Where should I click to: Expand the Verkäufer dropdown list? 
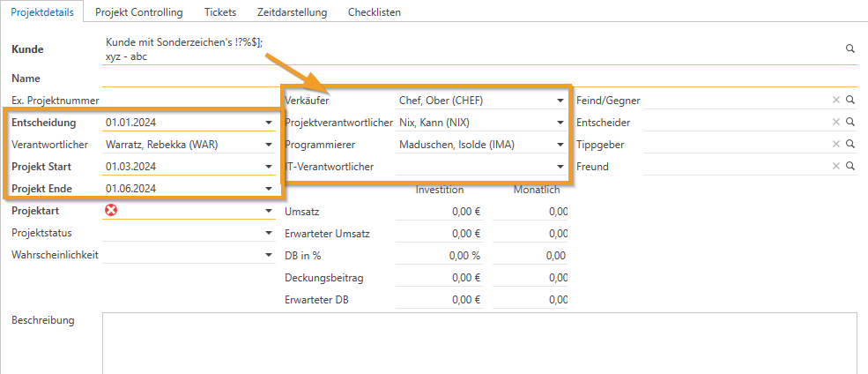pos(560,101)
